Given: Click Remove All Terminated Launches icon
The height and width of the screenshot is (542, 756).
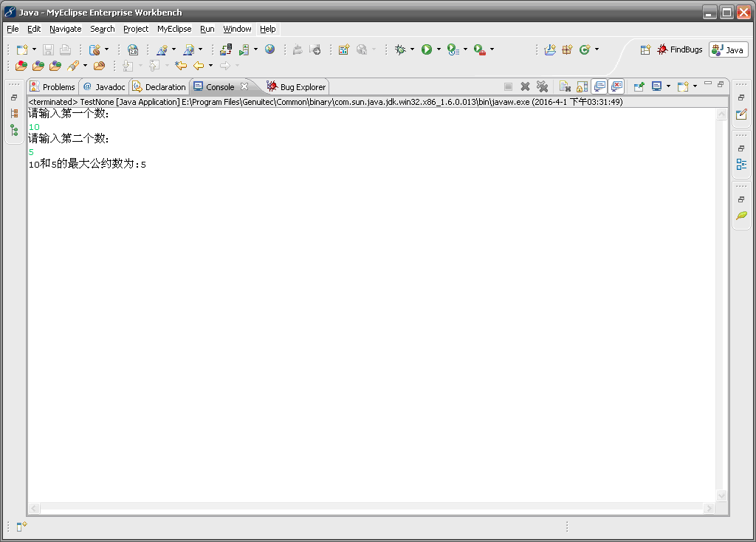Looking at the screenshot, I should 543,87.
